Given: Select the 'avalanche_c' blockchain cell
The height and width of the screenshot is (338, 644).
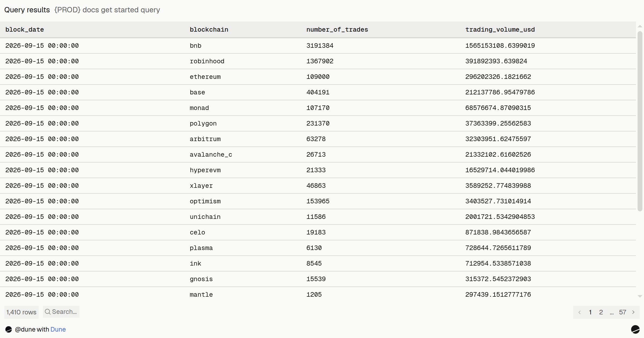Looking at the screenshot, I should 211,155.
